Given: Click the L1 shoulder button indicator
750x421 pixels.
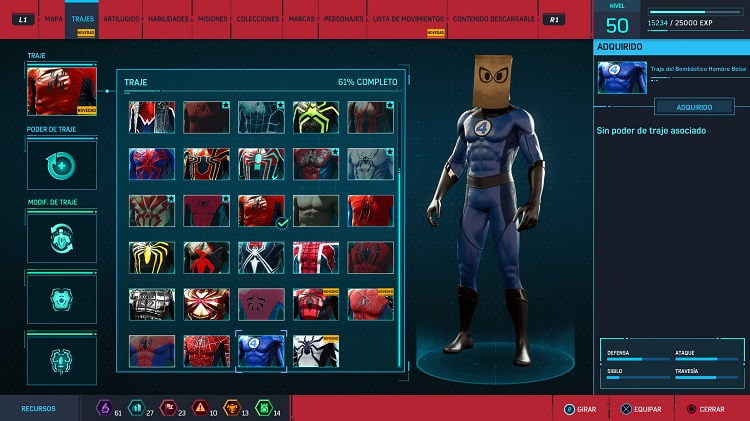Looking at the screenshot, I should point(23,20).
